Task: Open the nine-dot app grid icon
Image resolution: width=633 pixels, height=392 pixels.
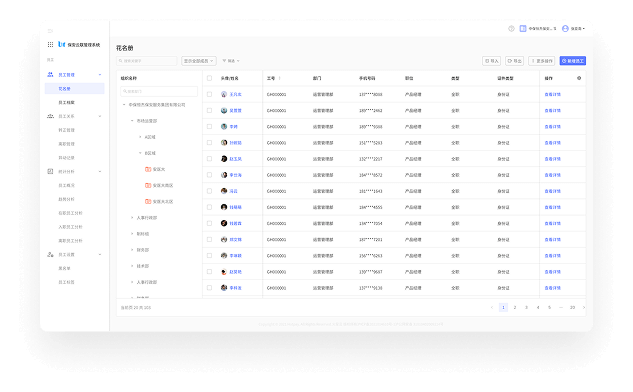Action: coord(50,44)
